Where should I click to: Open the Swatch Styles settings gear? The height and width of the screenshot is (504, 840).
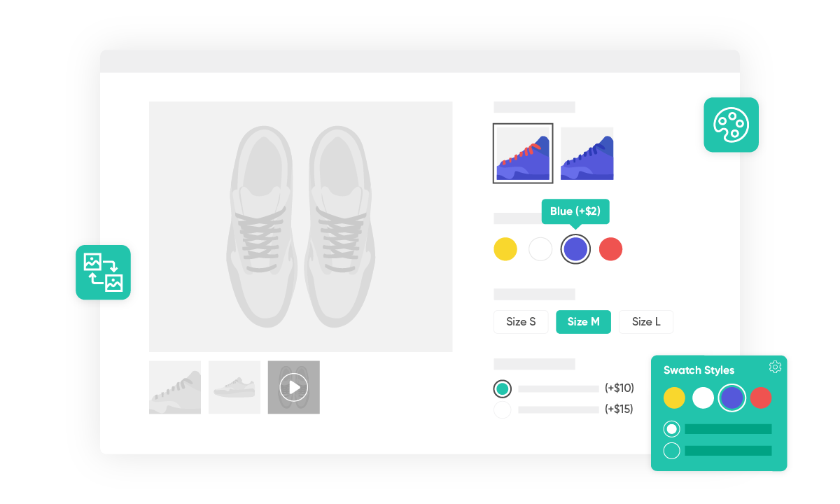775,366
